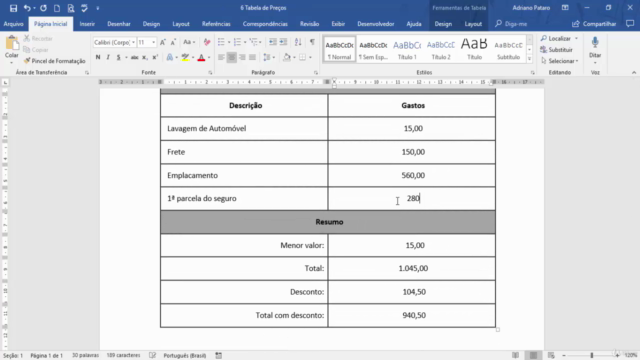Apply subscript formatting
This screenshot has width=640, height=360.
pos(144,57)
